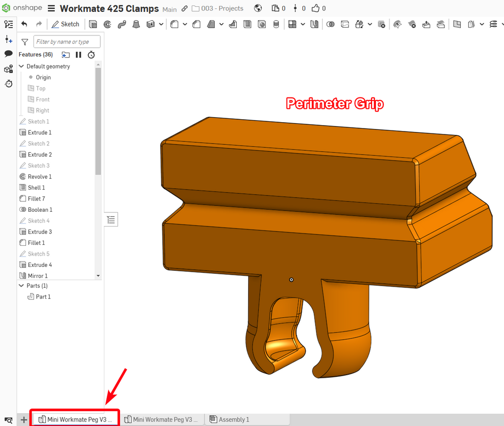The width and height of the screenshot is (504, 426).
Task: Open the filter options funnel icon
Action: click(25, 42)
